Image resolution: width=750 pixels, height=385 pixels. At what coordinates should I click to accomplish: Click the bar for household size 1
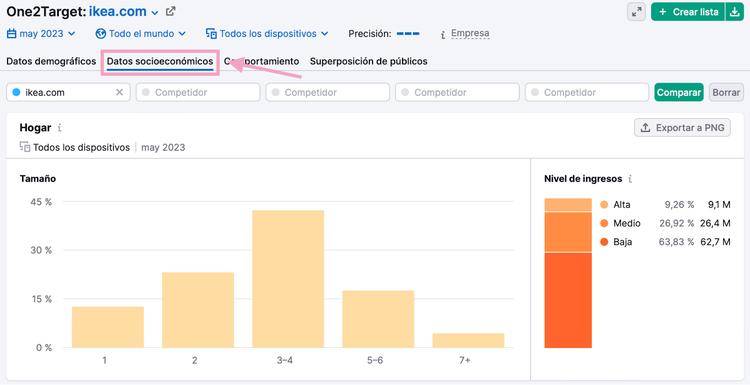coord(108,327)
